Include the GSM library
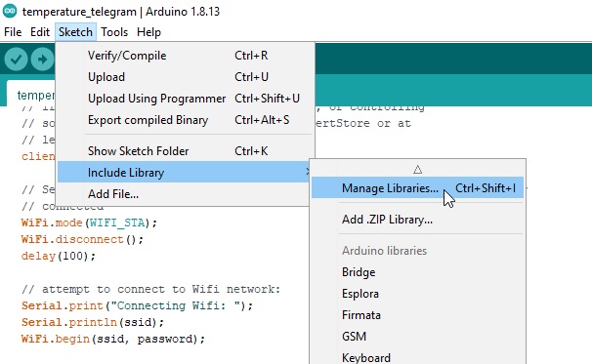This screenshot has width=592, height=364. pyautogui.click(x=417, y=336)
